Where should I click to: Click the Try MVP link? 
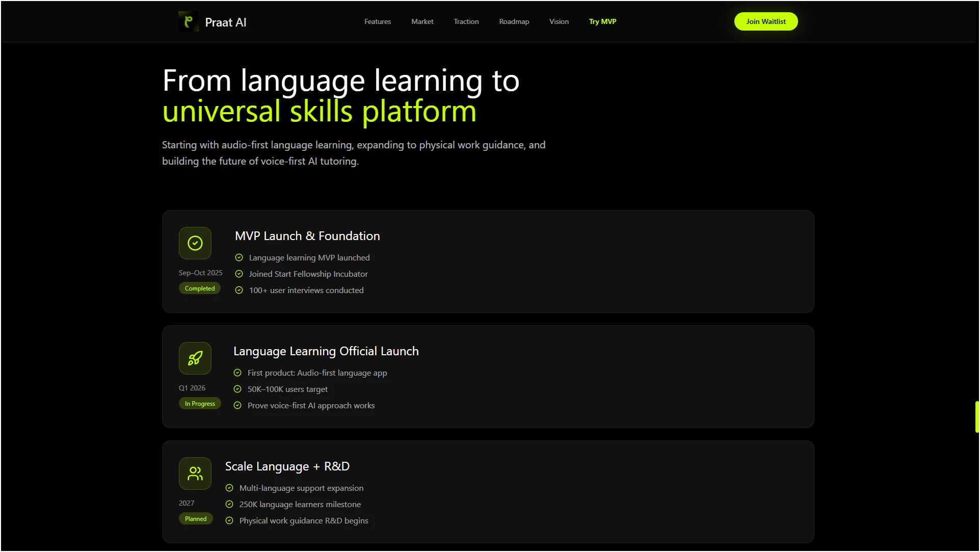coord(602,21)
